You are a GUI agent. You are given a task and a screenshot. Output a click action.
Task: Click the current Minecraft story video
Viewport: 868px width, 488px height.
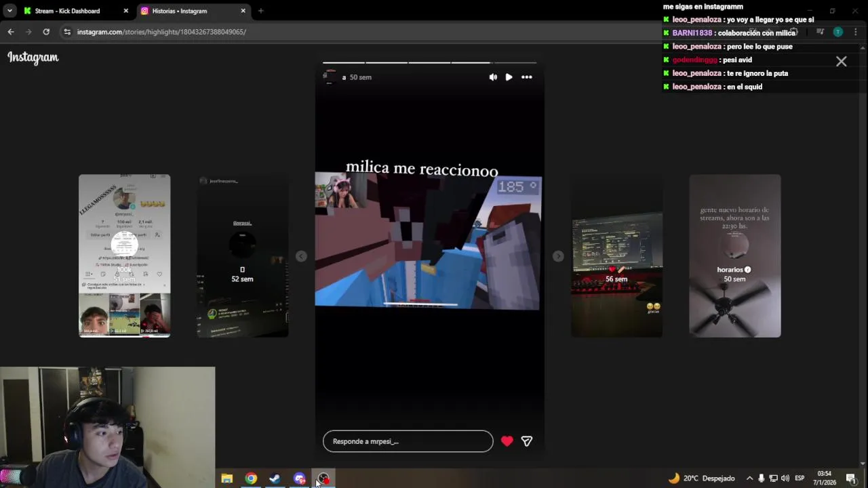[428, 241]
